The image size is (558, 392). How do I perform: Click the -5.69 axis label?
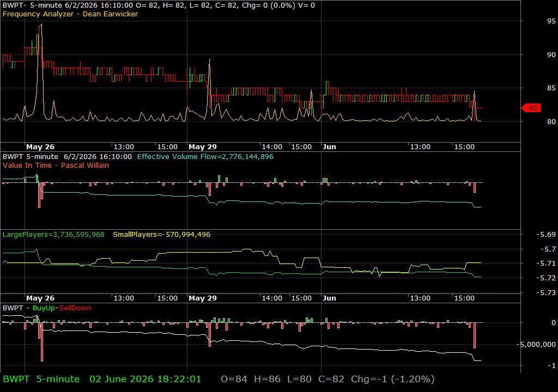545,235
